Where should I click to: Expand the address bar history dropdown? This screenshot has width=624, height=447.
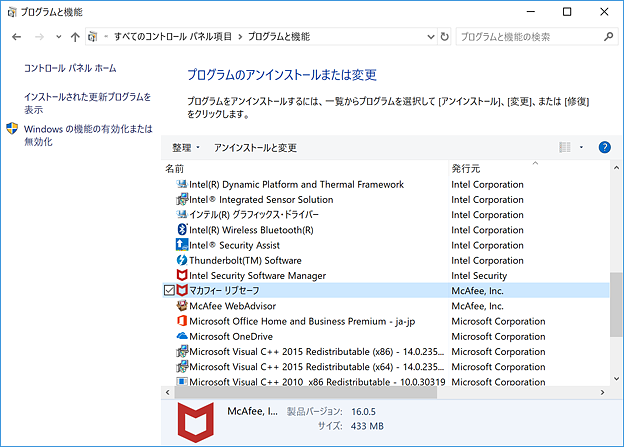[431, 37]
